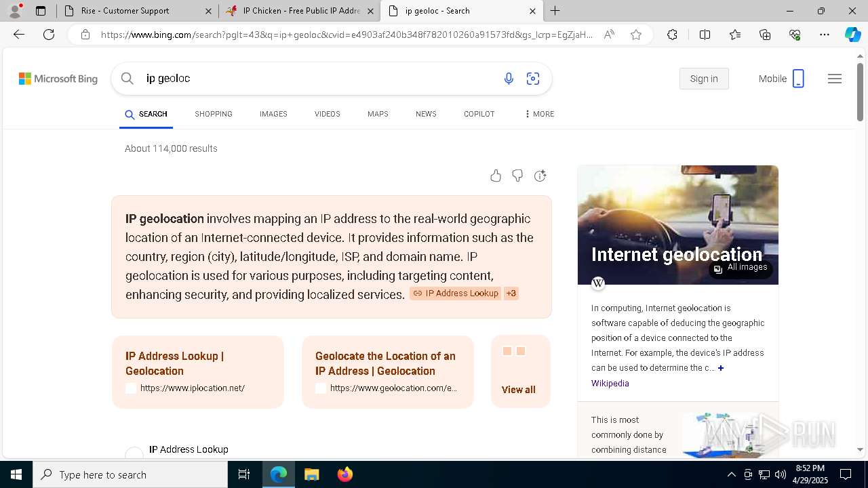Open the Microsoft Bing logo home link
The height and width of the screenshot is (488, 868).
58,79
